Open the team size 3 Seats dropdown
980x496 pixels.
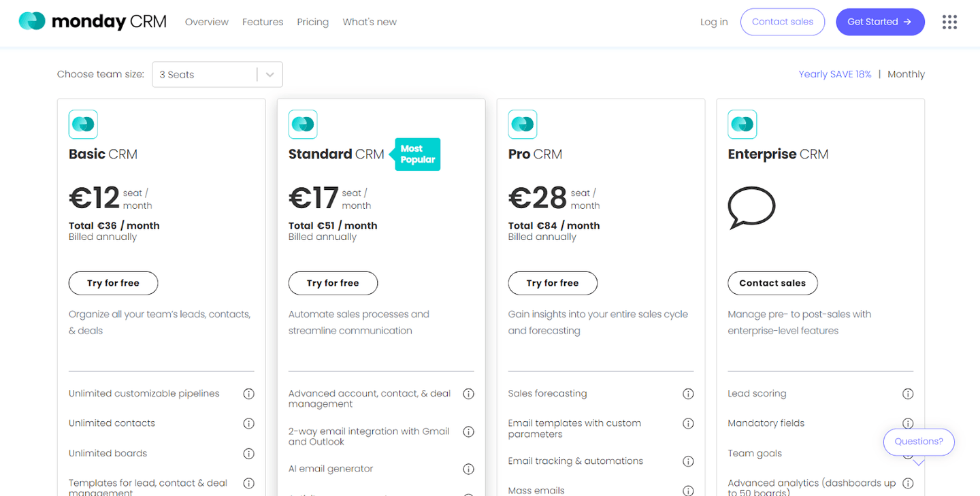(217, 75)
